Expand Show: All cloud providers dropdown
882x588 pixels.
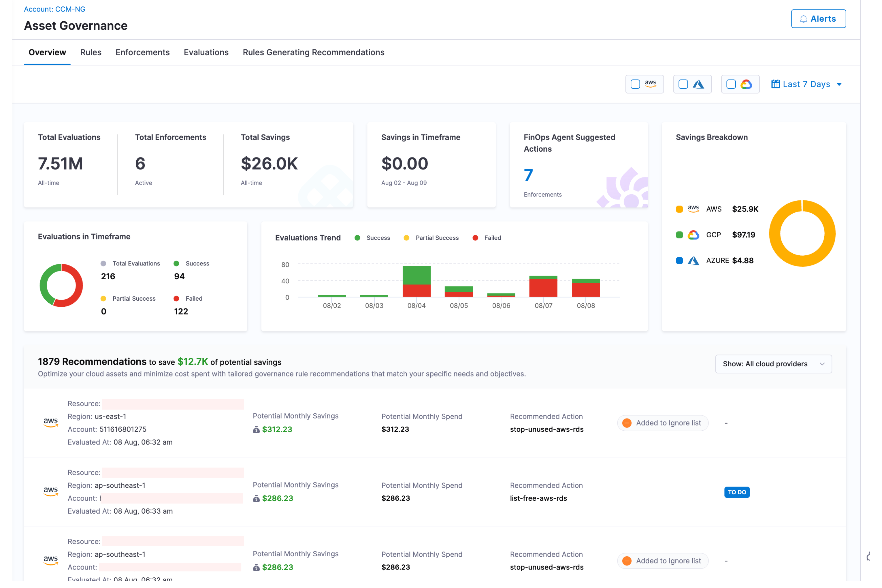(773, 364)
